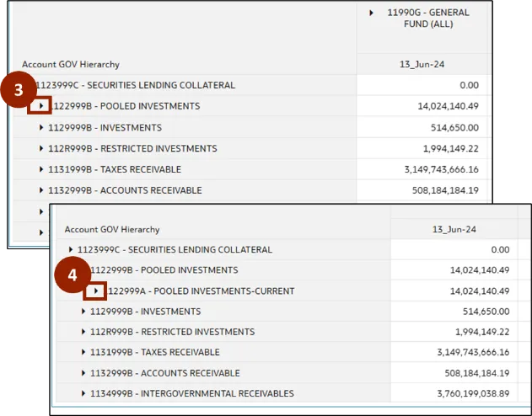Click the 13_Jun-24 date header in back panel

coord(424,64)
